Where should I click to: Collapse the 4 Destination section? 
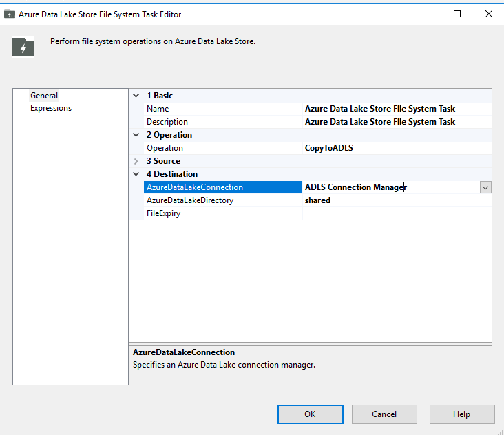pyautogui.click(x=136, y=174)
